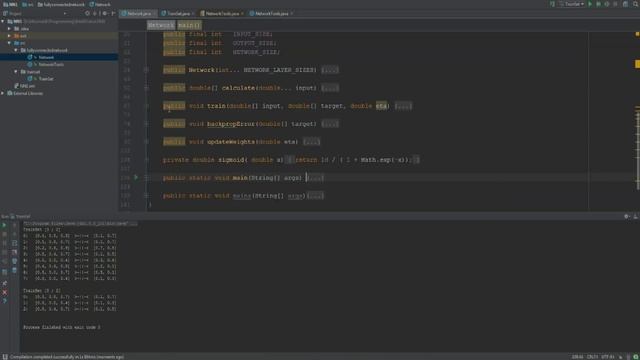This screenshot has width=640, height=360.
Task: Click the scroll-from-source target icon in Project panel
Action: [87, 13]
